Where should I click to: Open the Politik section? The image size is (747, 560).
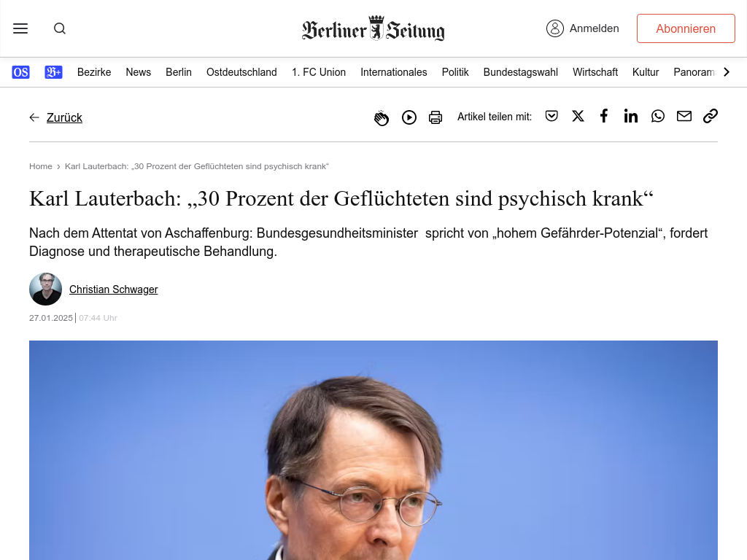click(x=455, y=72)
